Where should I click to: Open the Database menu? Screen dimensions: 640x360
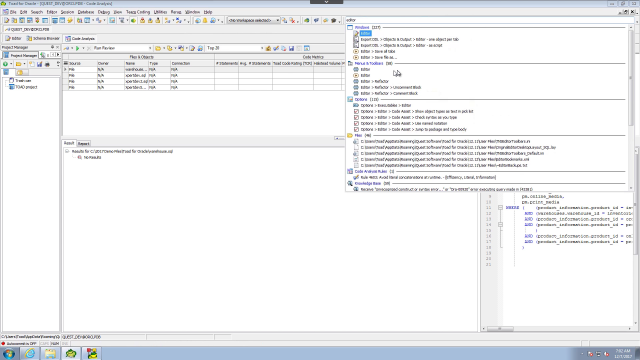click(86, 12)
